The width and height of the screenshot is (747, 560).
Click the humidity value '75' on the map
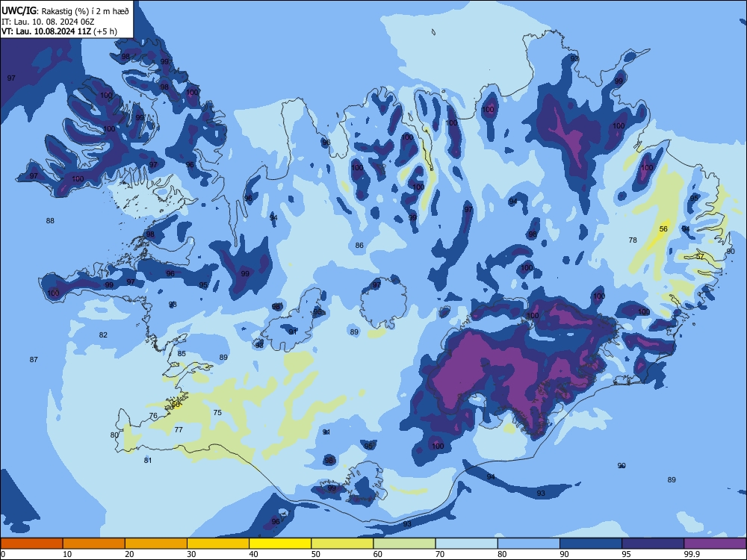(x=217, y=413)
